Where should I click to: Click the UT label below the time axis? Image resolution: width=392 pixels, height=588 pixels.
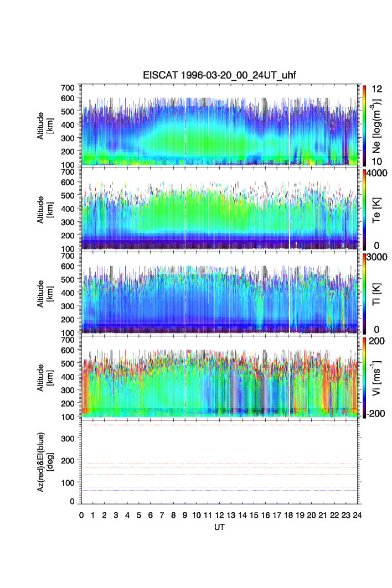click(x=220, y=527)
